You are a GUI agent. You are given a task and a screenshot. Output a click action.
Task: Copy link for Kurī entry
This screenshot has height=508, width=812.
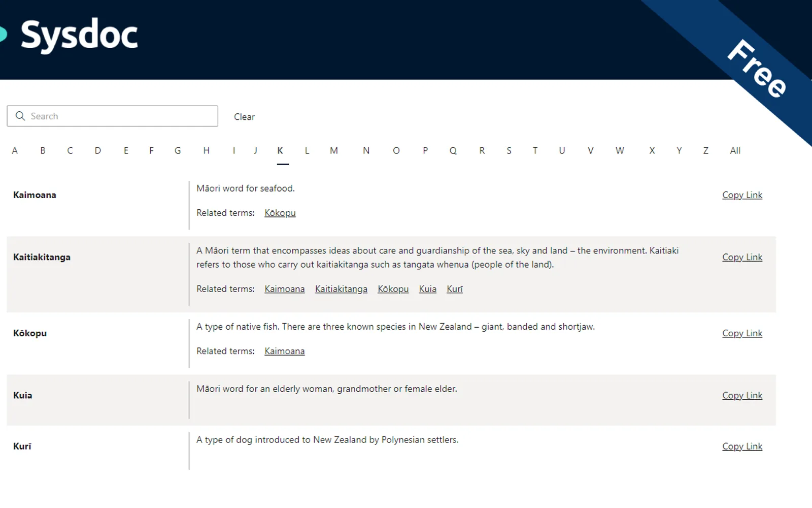click(x=742, y=446)
